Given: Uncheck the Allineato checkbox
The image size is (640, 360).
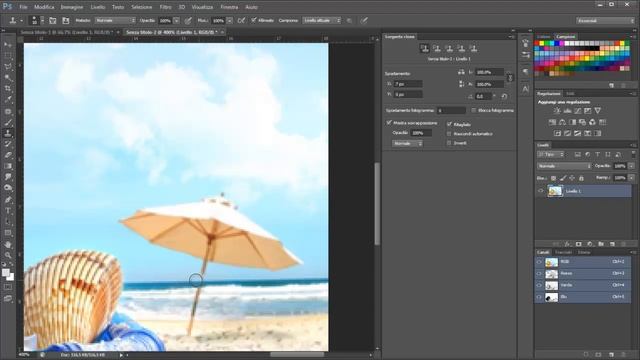Looking at the screenshot, I should pyautogui.click(x=253, y=20).
